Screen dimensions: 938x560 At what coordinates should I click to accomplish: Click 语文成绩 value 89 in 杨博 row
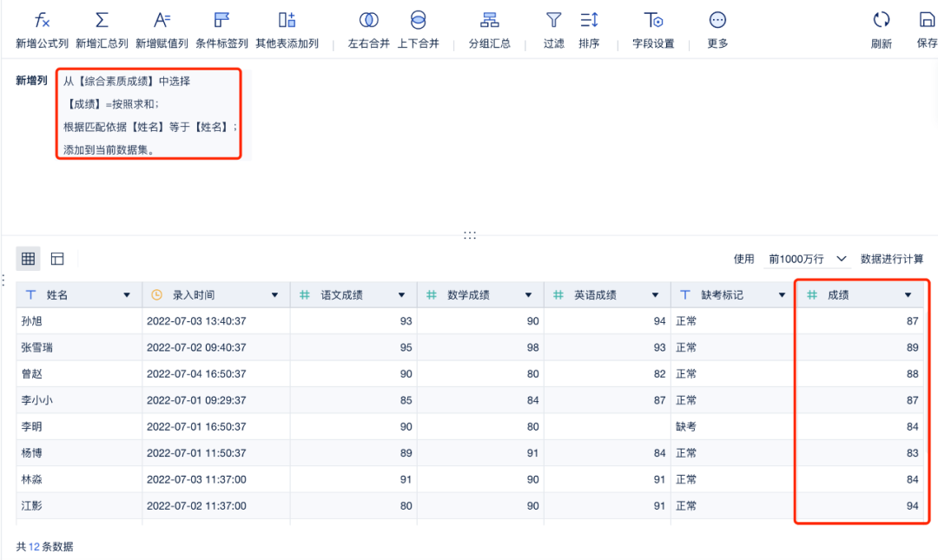click(x=353, y=453)
